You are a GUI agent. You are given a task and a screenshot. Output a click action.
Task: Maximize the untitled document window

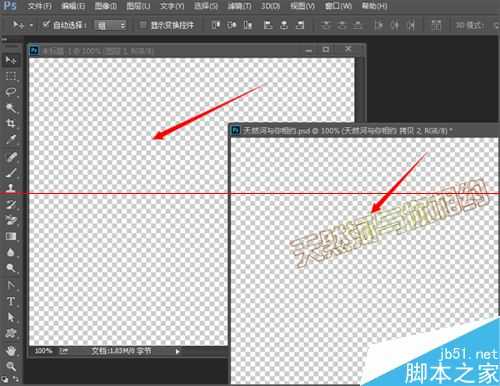pos(326,50)
